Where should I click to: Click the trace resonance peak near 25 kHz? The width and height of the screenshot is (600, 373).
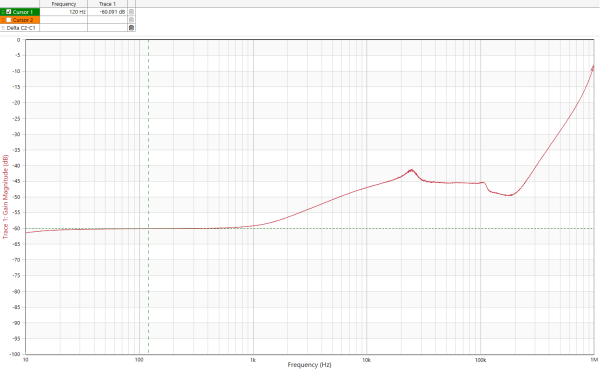(411, 170)
